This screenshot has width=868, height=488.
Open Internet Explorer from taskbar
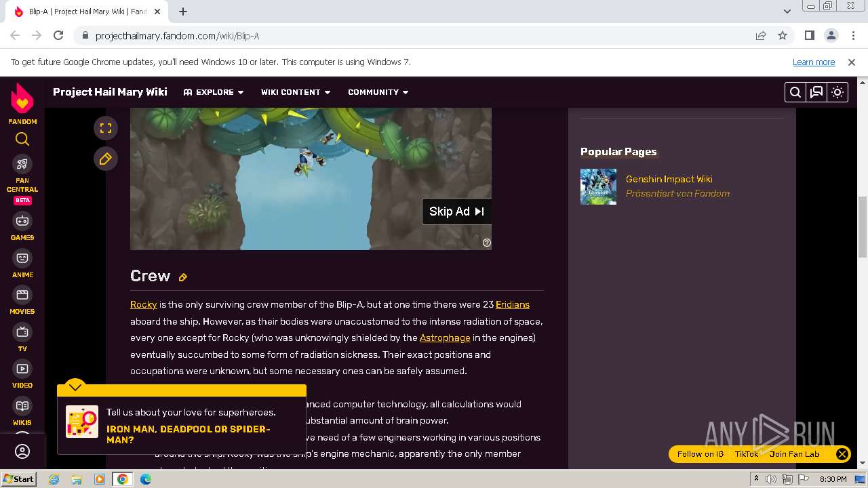pyautogui.click(x=54, y=479)
